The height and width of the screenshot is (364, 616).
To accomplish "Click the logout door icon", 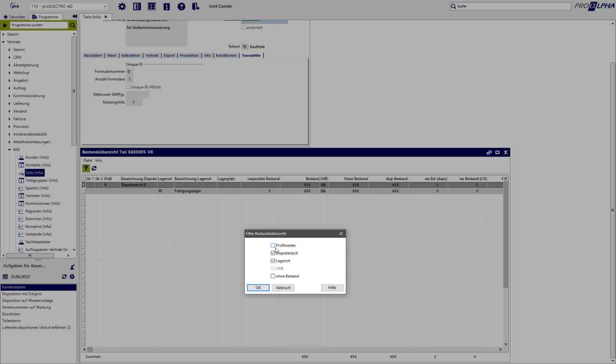I will tap(196, 6).
